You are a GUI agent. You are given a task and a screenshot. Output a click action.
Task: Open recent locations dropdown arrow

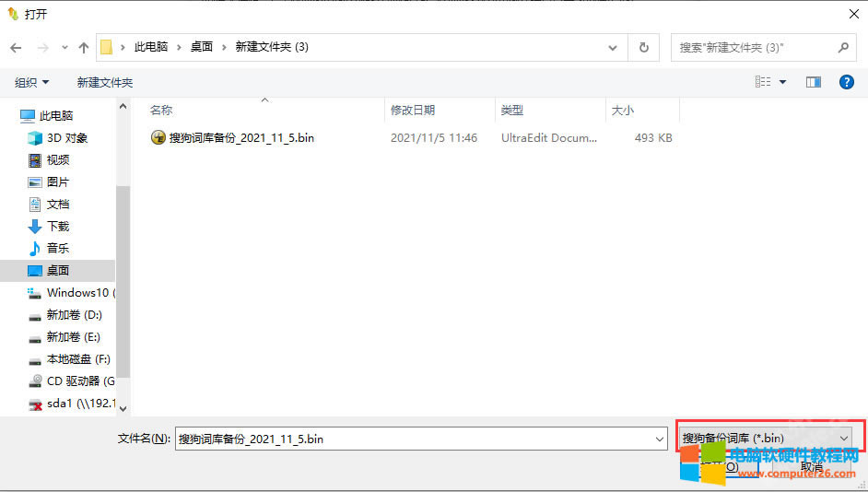click(65, 48)
